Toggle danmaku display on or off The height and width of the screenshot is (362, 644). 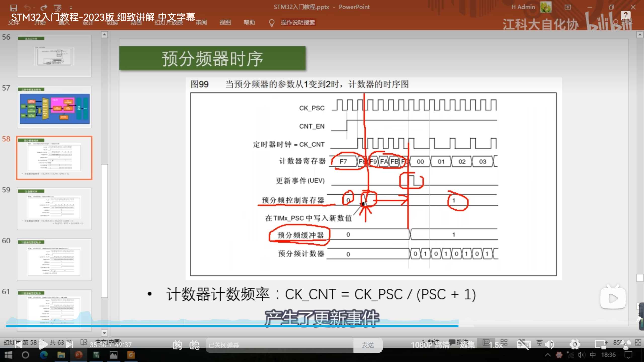[177, 345]
